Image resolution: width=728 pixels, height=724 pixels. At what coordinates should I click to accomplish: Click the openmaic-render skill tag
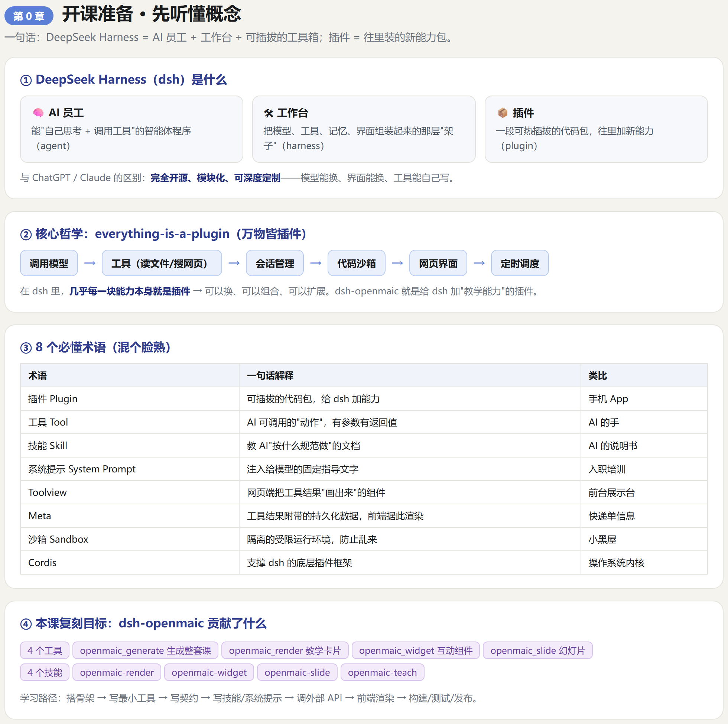pos(117,672)
